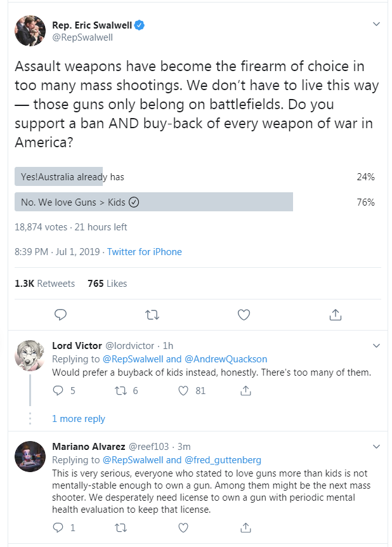Show the 1 more reply thread
Image resolution: width=392 pixels, height=547 pixels.
click(79, 419)
